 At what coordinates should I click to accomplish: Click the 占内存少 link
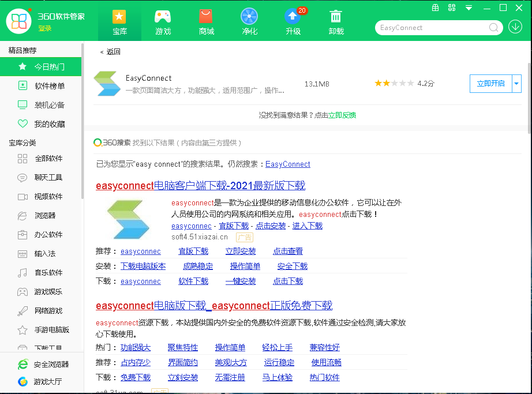[x=136, y=362]
